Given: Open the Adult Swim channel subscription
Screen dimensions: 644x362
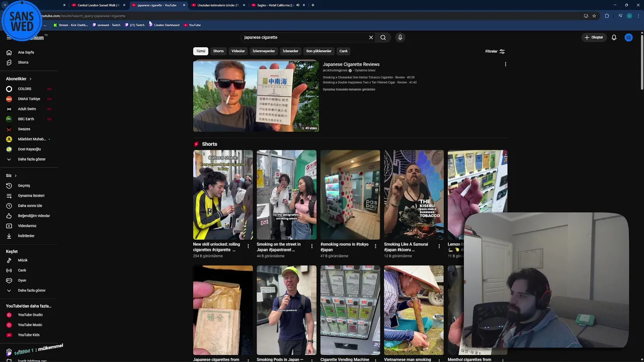Looking at the screenshot, I should [x=28, y=109].
